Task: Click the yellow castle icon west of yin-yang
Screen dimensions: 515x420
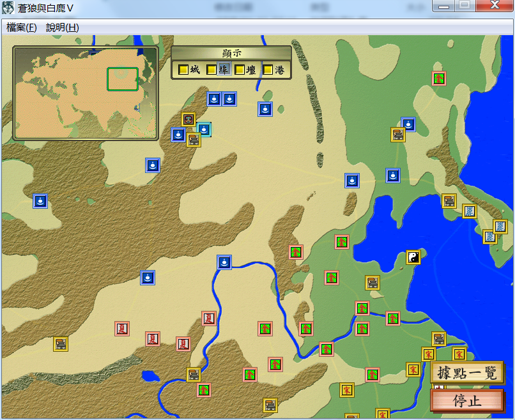Action: [x=373, y=283]
